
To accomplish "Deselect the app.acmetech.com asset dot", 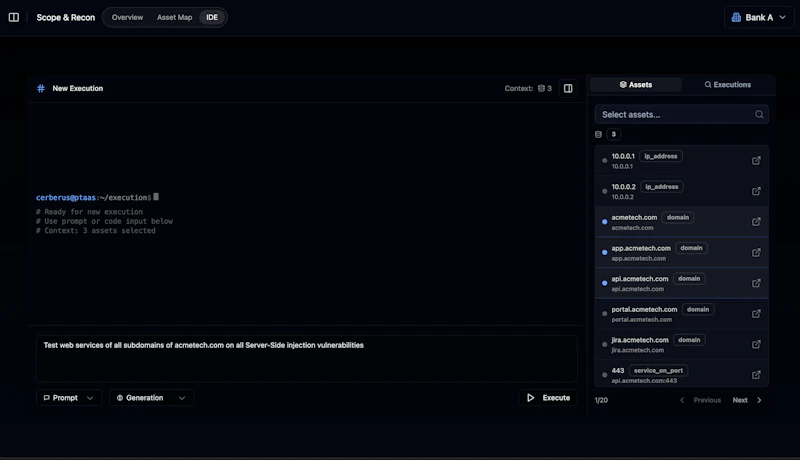I will (605, 252).
